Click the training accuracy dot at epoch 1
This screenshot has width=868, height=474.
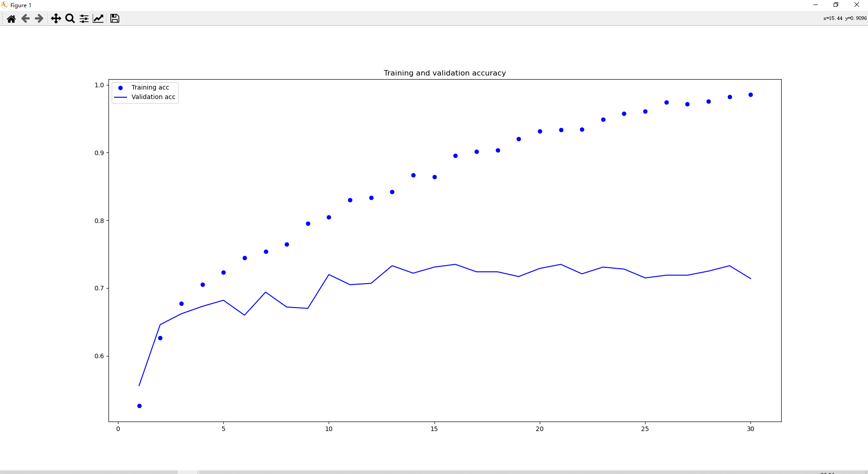139,406
